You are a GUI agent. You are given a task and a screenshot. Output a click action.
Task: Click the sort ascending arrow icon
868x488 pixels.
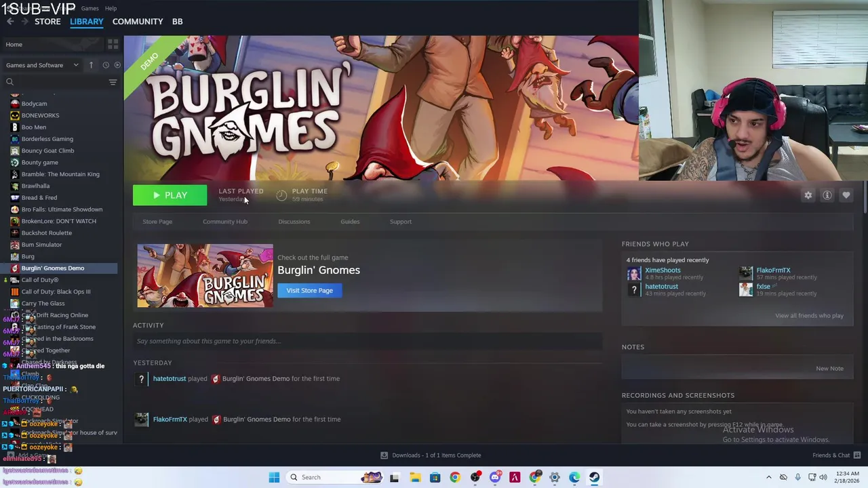point(91,65)
